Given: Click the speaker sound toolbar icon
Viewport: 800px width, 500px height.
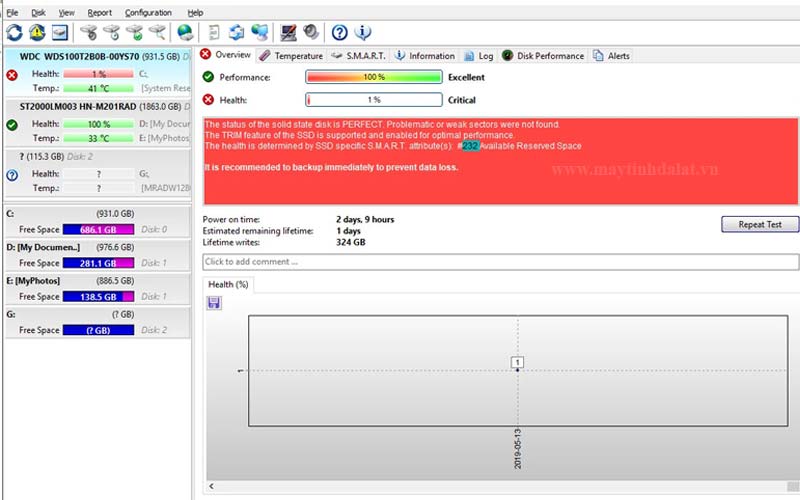Looking at the screenshot, I should (311, 33).
